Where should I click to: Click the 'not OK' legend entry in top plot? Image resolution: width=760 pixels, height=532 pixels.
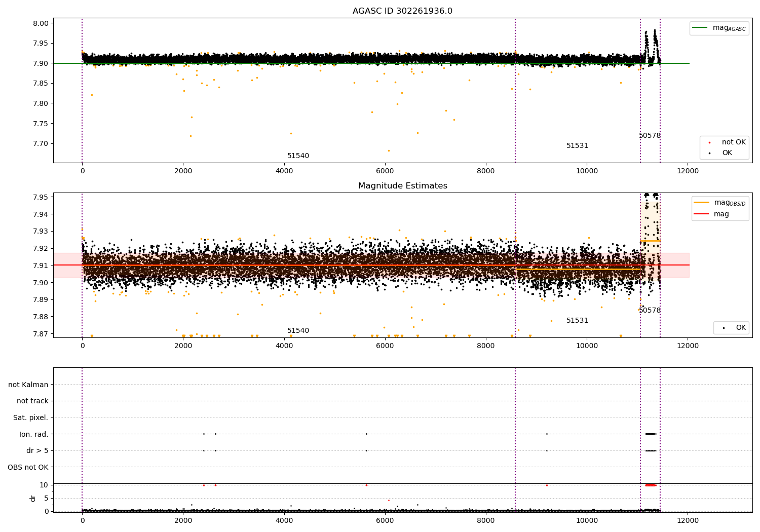[727, 142]
